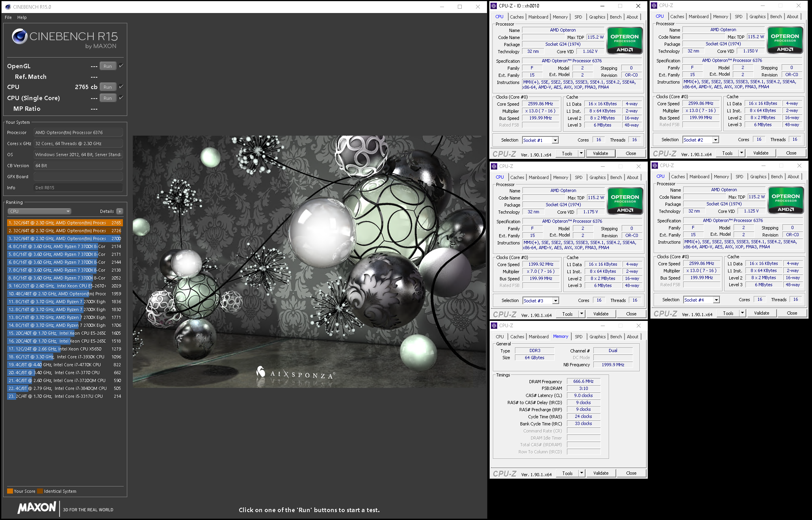812x520 pixels.
Task: Click Opteron processor logo in Socket #4 window
Action: [x=786, y=200]
